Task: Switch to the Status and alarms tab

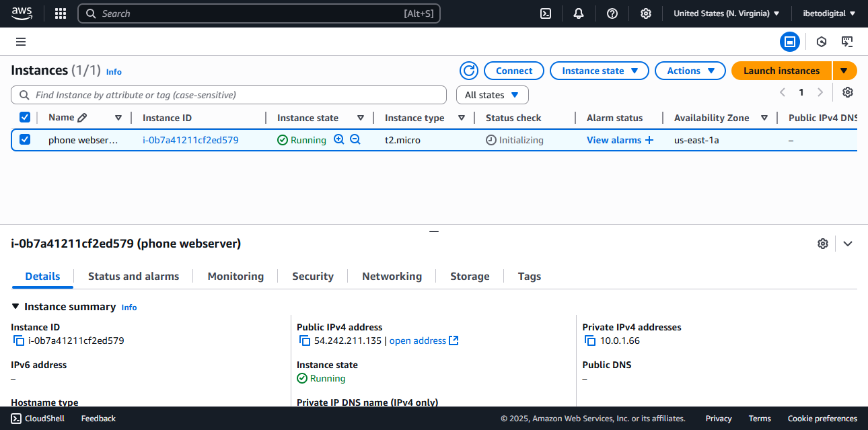Action: (x=133, y=276)
